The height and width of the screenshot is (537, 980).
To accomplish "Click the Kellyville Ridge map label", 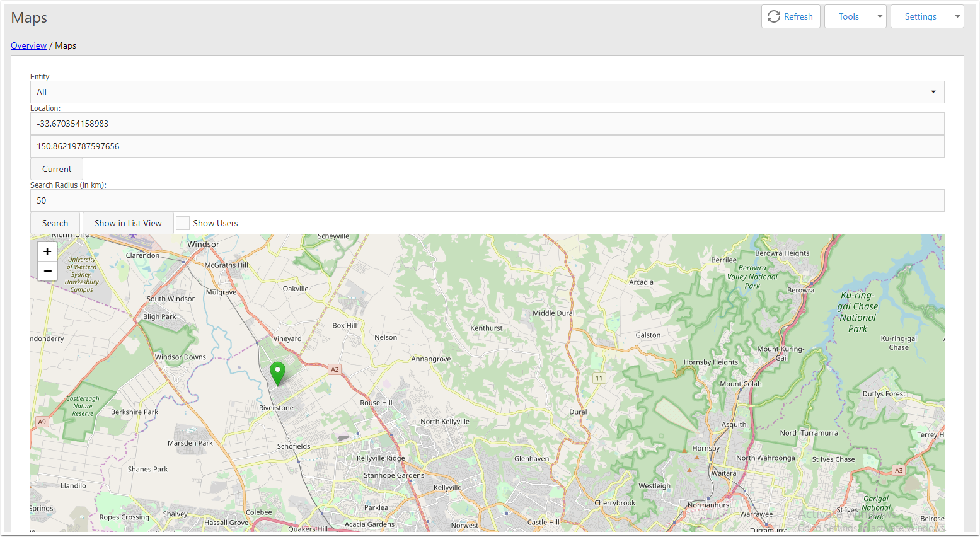I will (381, 458).
